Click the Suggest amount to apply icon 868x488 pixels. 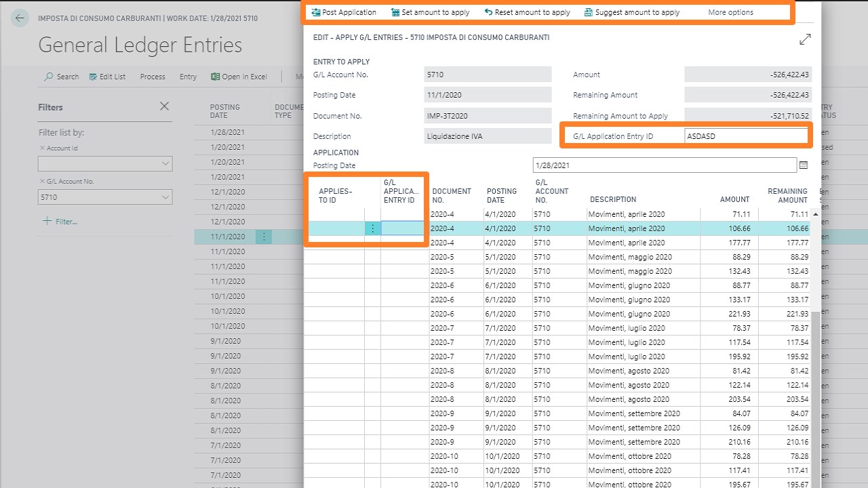588,12
